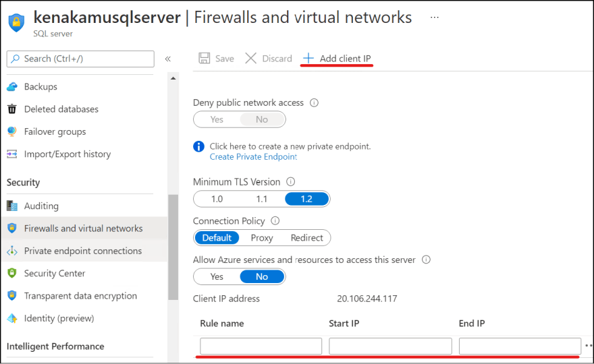Click the Search (Ctrl+/) input box

click(x=80, y=59)
